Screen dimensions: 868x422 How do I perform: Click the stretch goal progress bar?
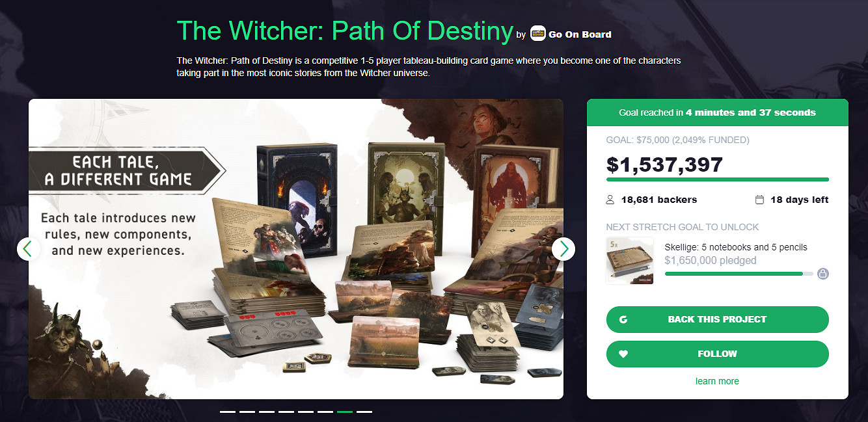coord(739,274)
